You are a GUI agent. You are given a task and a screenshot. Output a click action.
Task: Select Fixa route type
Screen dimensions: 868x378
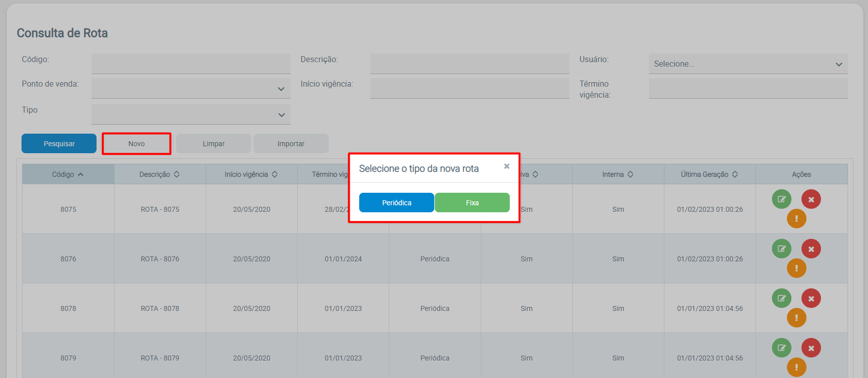coord(472,203)
